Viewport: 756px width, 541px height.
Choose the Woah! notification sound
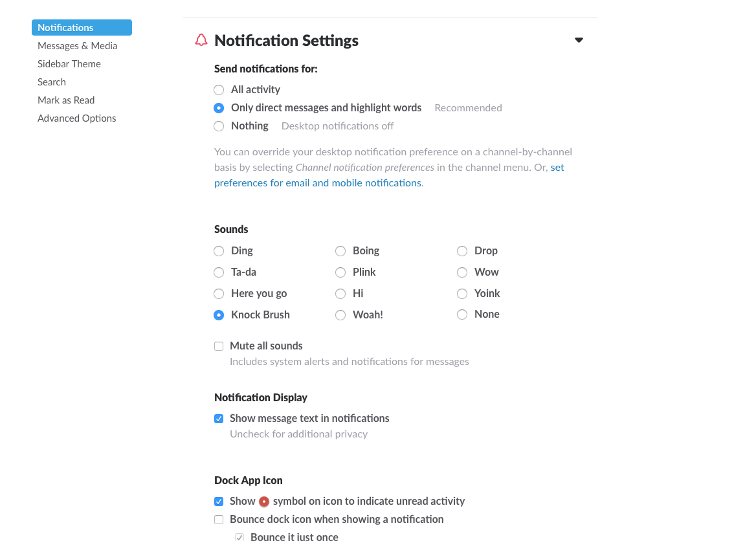pos(340,315)
